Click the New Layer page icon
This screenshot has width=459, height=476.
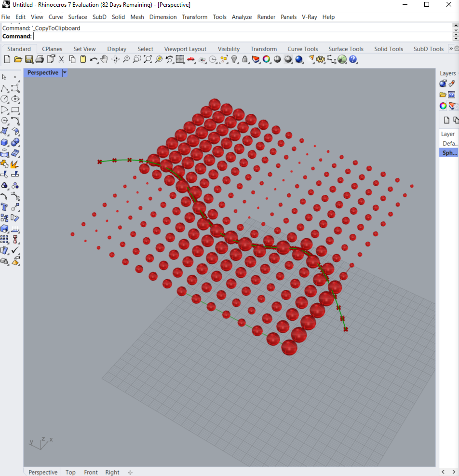point(446,120)
